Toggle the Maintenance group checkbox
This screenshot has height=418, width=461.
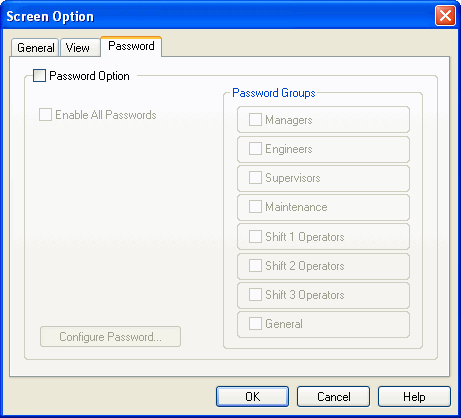point(255,207)
